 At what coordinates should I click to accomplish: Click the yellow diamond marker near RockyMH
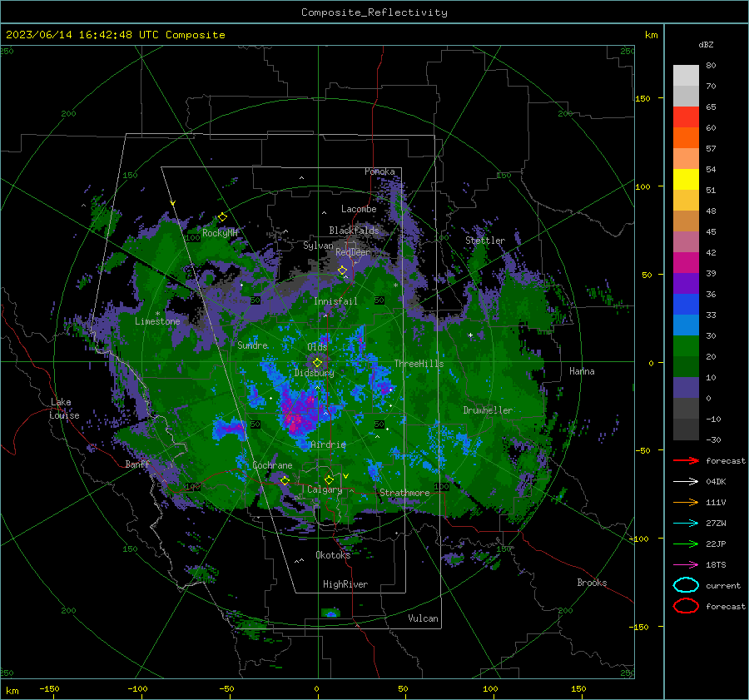point(222,217)
